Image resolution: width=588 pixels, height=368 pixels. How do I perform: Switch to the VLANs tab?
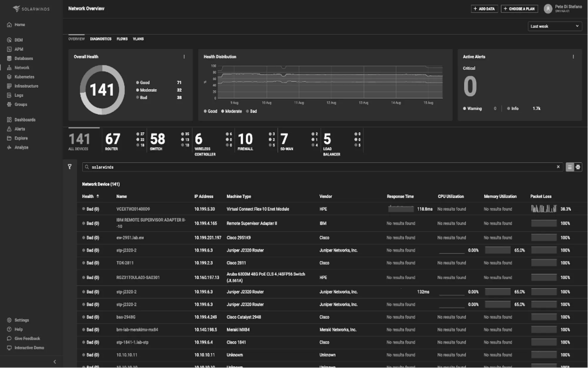pyautogui.click(x=138, y=39)
